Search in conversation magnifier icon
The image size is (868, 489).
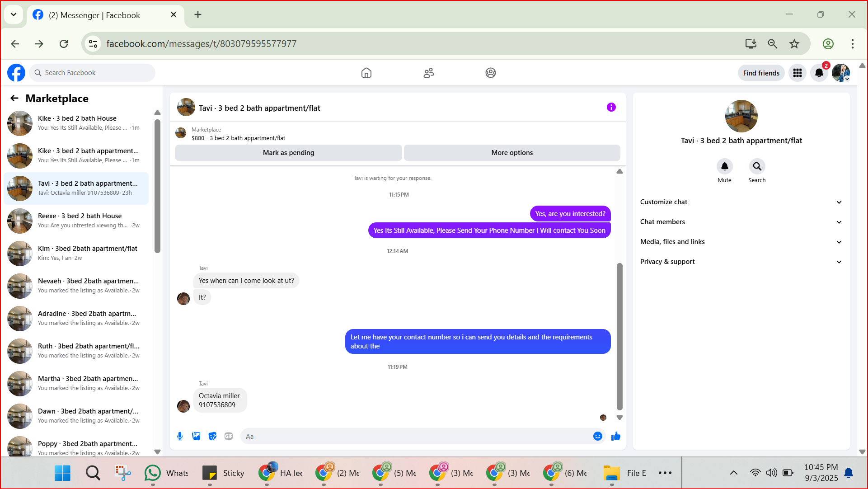pyautogui.click(x=757, y=166)
